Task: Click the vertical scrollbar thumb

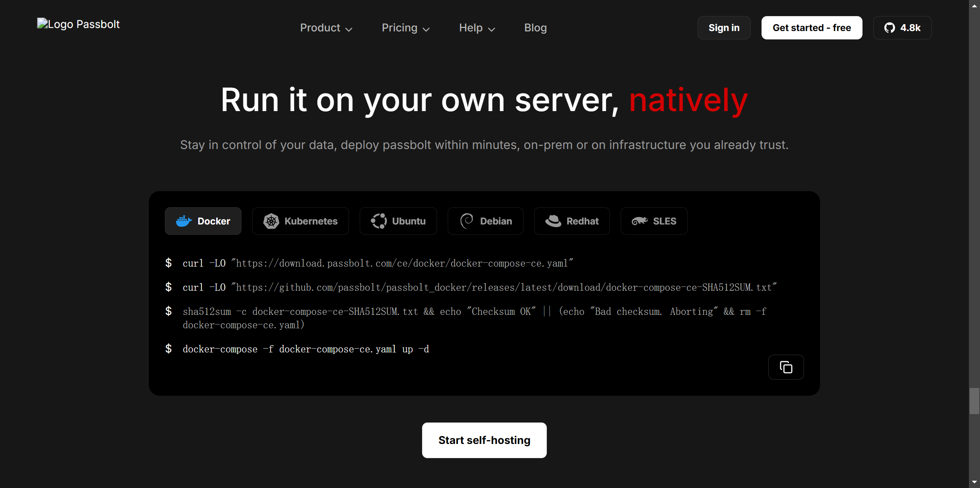Action: pos(974,401)
